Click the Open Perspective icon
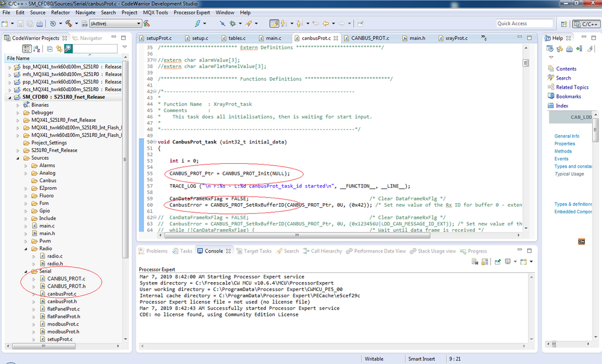Viewport: 602px width, 364px height. [563, 24]
